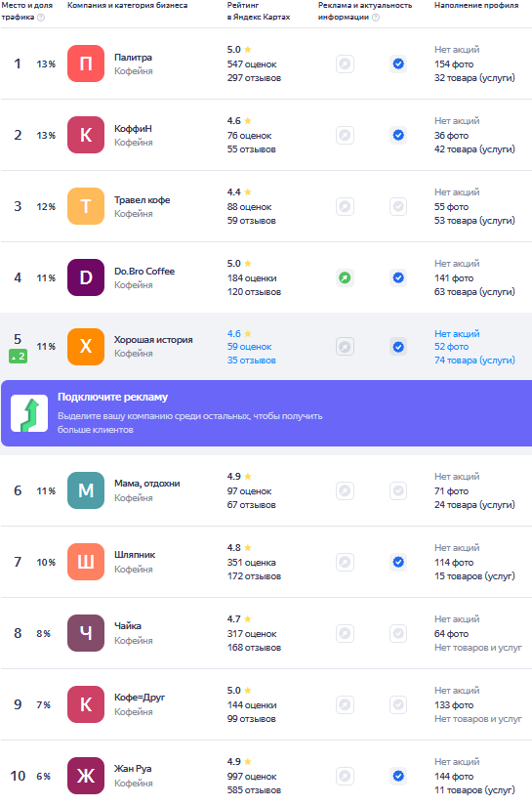Screen dimensions: 532x806
Task: Click the gray advertising icon in Палитра row
Action: pos(346,64)
